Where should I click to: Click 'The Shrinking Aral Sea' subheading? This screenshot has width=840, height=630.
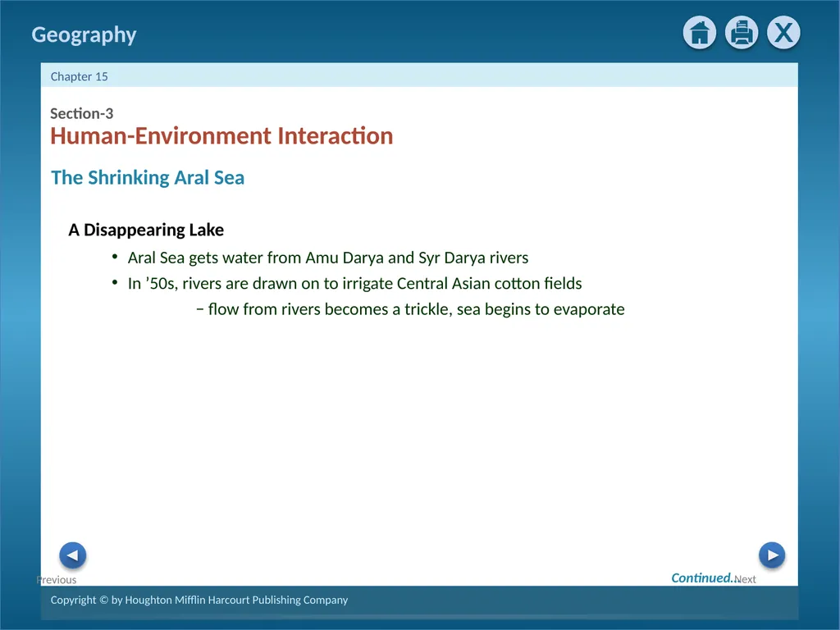click(x=148, y=177)
